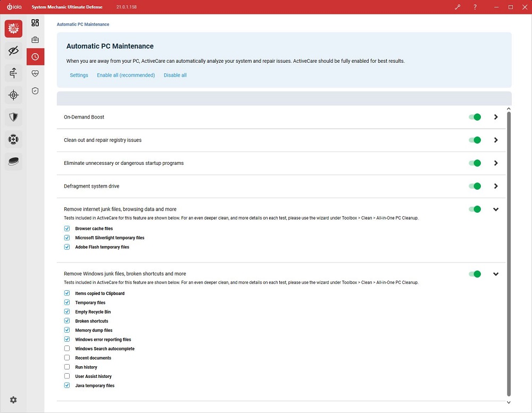Image resolution: width=532 pixels, height=413 pixels.
Task: Click the scroll down arrow of the list
Action: (x=509, y=402)
